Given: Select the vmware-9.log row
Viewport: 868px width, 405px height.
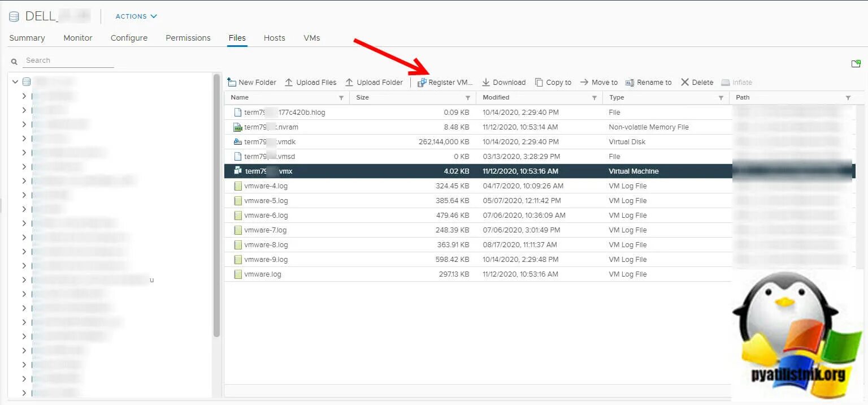Looking at the screenshot, I should click(x=478, y=260).
